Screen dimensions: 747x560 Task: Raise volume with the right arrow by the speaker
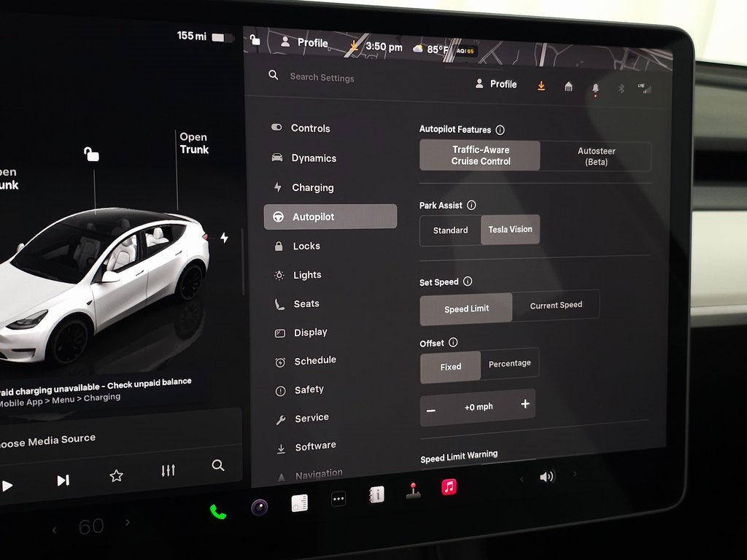click(x=575, y=473)
